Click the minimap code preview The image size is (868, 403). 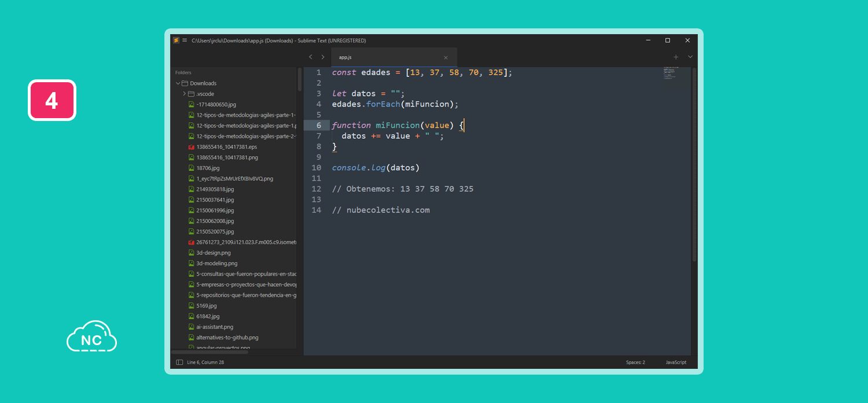coord(676,78)
